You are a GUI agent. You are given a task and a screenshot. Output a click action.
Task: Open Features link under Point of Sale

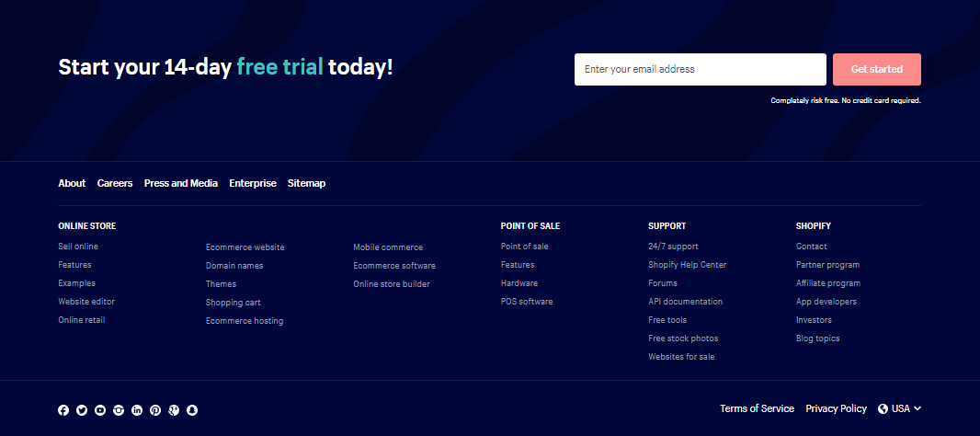518,265
